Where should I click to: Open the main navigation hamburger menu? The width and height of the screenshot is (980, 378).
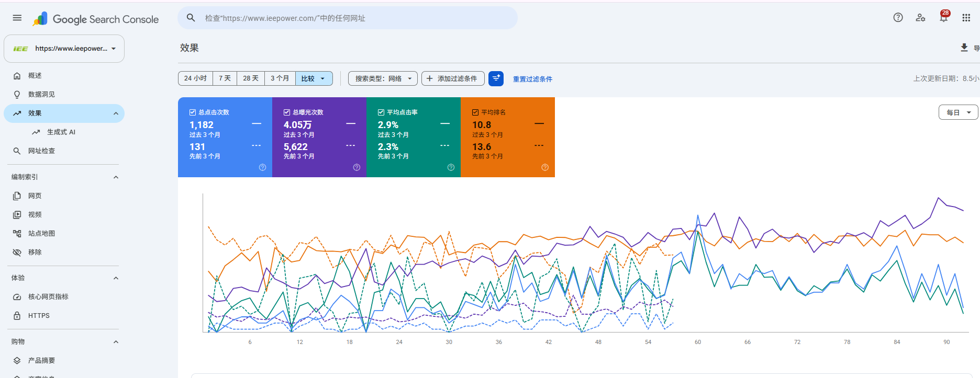pos(17,18)
